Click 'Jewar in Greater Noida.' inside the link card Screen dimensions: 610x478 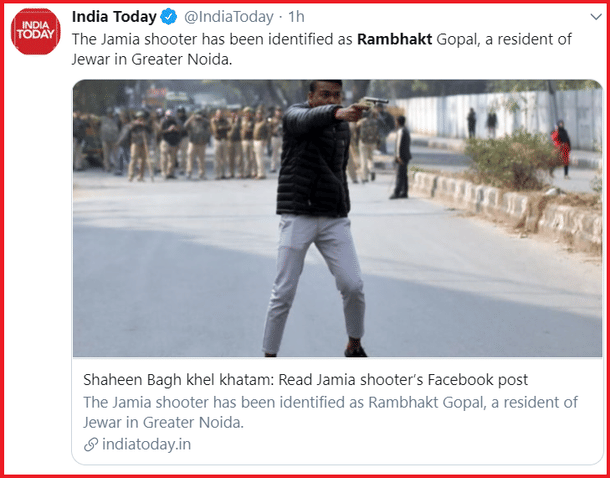(x=163, y=423)
